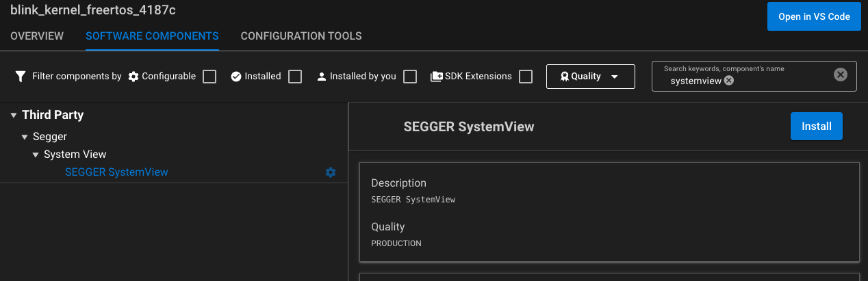
Task: Collapse the Third Party tree node
Action: coord(14,116)
